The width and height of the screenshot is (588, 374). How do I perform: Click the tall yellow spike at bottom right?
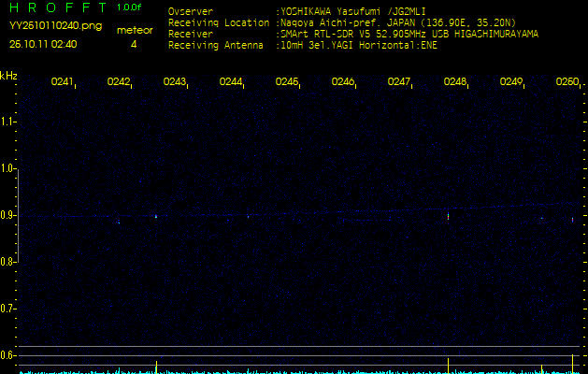[572, 361]
